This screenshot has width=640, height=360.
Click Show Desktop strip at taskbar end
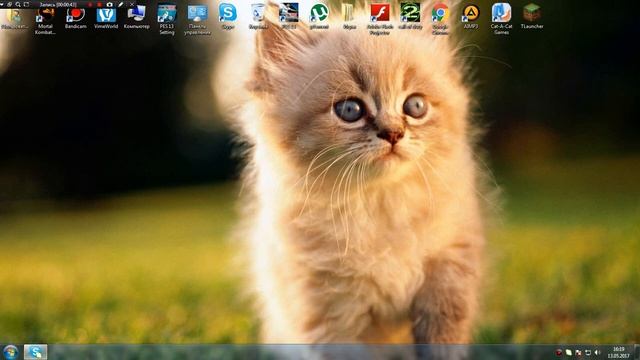[637, 352]
